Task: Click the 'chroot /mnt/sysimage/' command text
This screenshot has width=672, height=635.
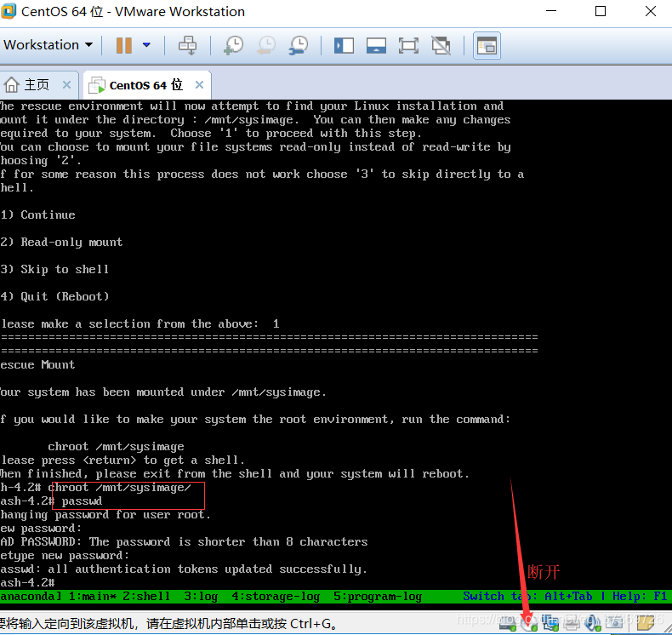Action: [x=120, y=488]
